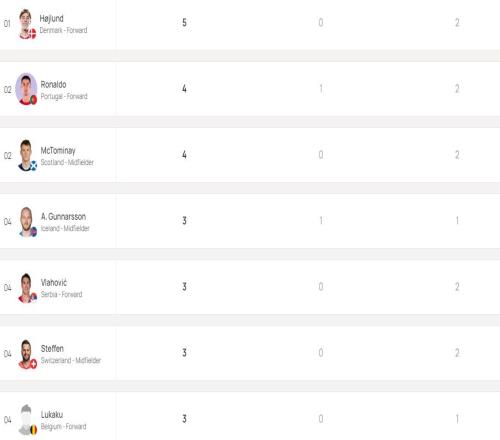Open Ronaldo's player name link

[x=53, y=84]
